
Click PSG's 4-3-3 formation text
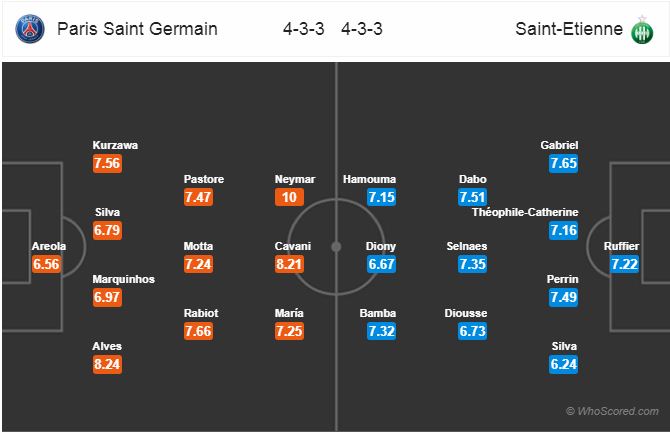[x=303, y=29]
